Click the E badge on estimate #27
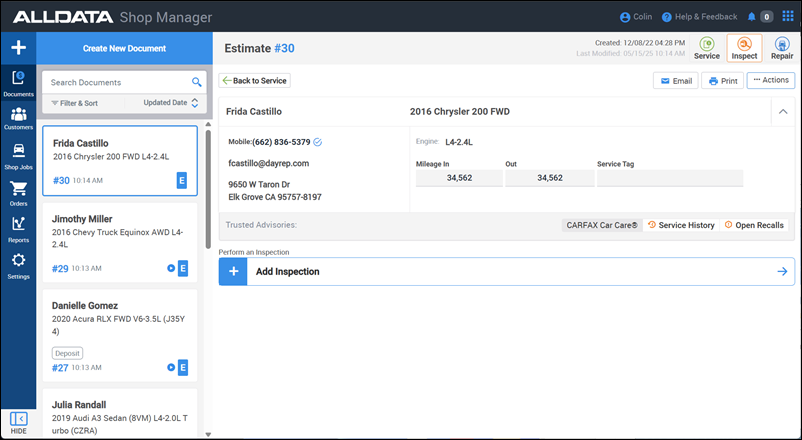802x440 pixels. pyautogui.click(x=183, y=367)
